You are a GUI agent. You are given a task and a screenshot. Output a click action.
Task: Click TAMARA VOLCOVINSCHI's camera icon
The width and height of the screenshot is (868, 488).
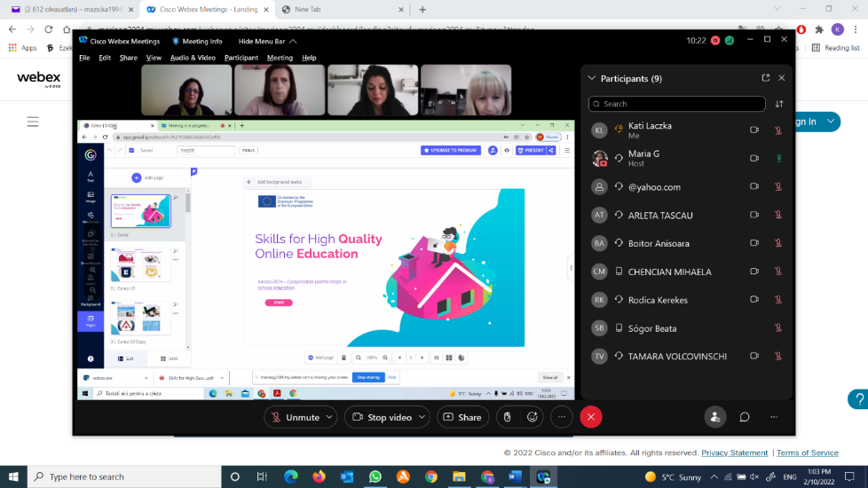click(754, 356)
